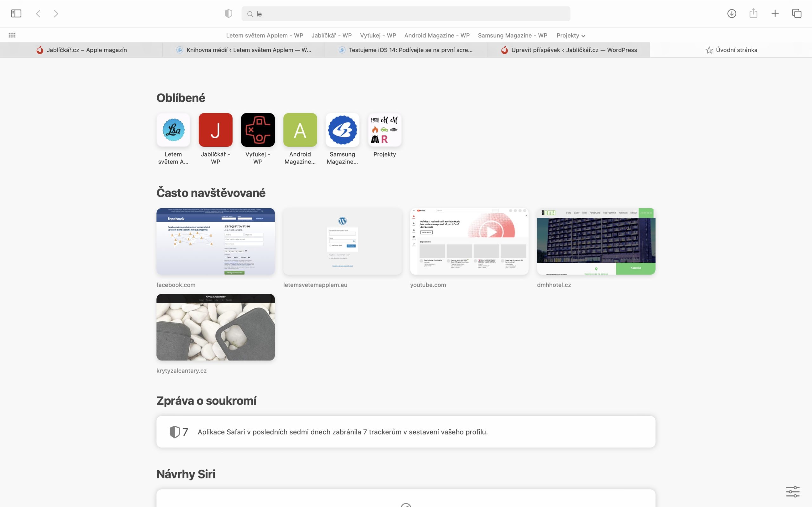812x507 pixels.
Task: Open a new tab with plus icon
Action: click(775, 13)
